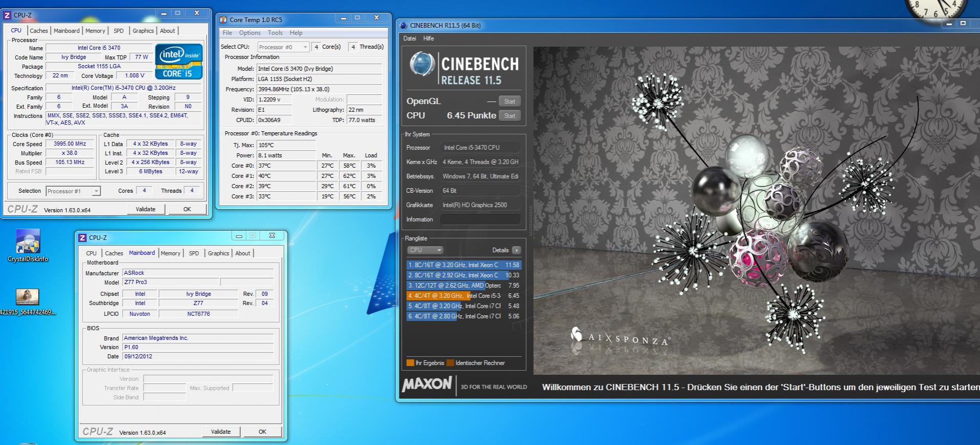
Task: Open Cinebench Datei menu
Action: point(410,38)
